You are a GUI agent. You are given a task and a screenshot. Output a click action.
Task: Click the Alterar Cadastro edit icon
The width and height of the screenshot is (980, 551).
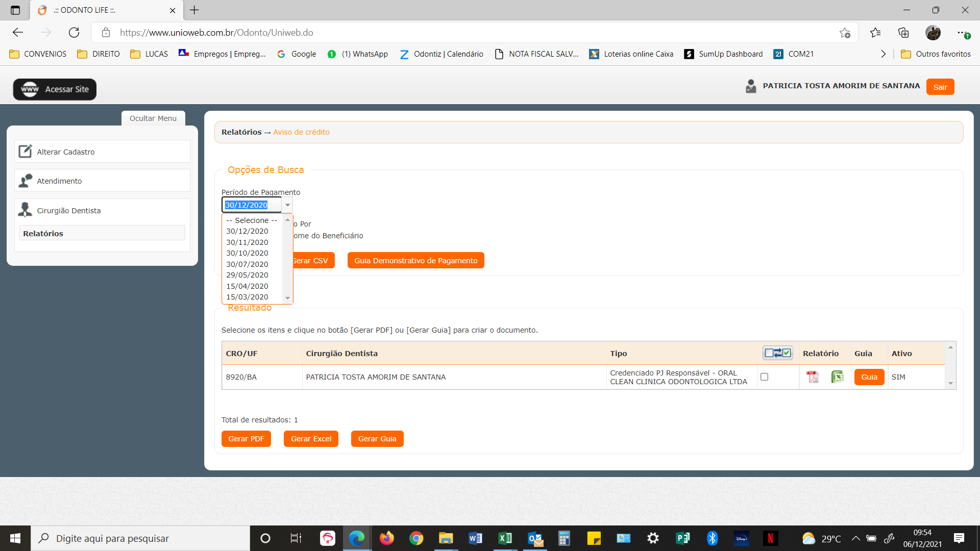(25, 152)
